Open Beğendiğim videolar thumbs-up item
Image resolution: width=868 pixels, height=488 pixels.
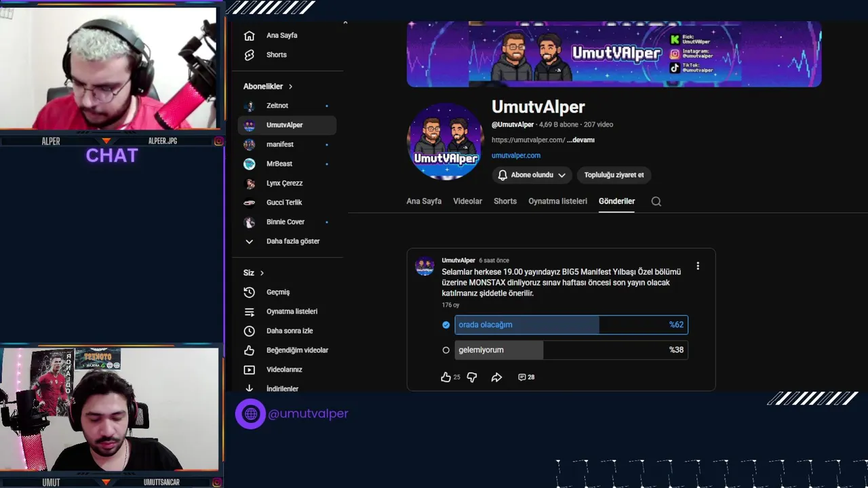[x=287, y=350]
